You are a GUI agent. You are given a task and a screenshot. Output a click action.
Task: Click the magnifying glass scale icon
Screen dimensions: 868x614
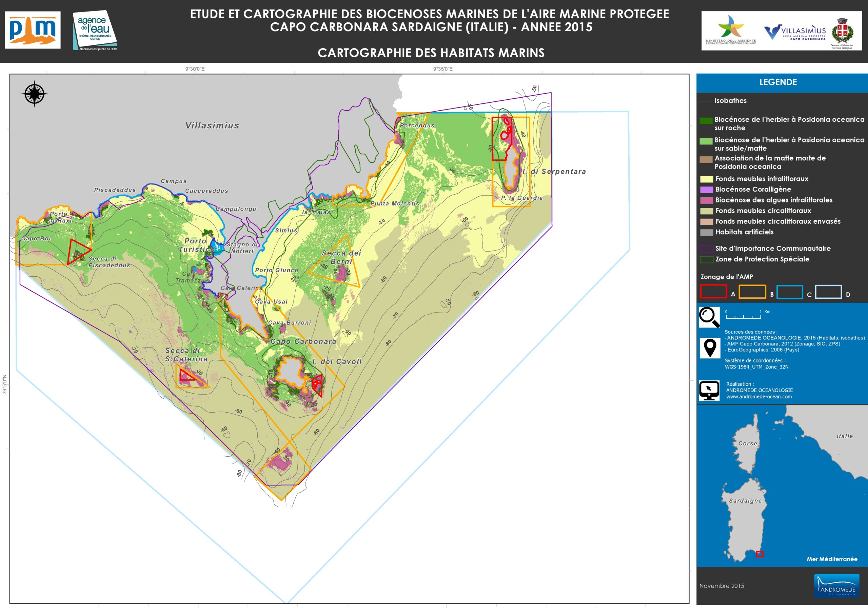(x=709, y=317)
